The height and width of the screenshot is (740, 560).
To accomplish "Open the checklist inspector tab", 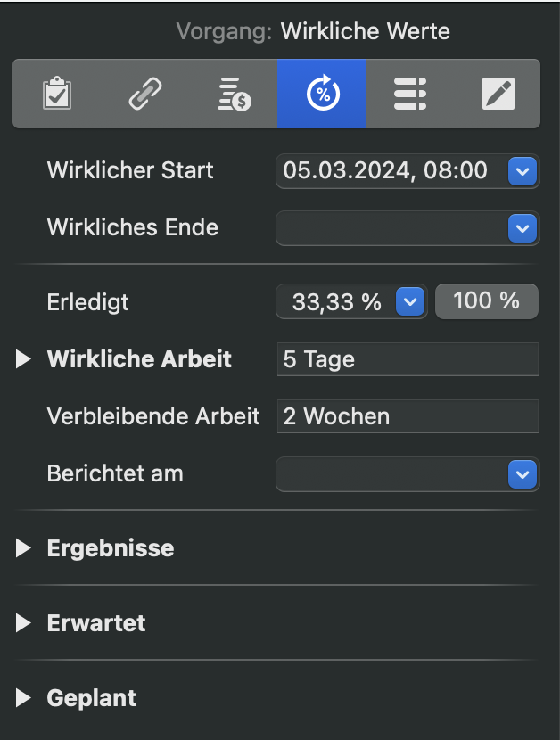I will [57, 93].
